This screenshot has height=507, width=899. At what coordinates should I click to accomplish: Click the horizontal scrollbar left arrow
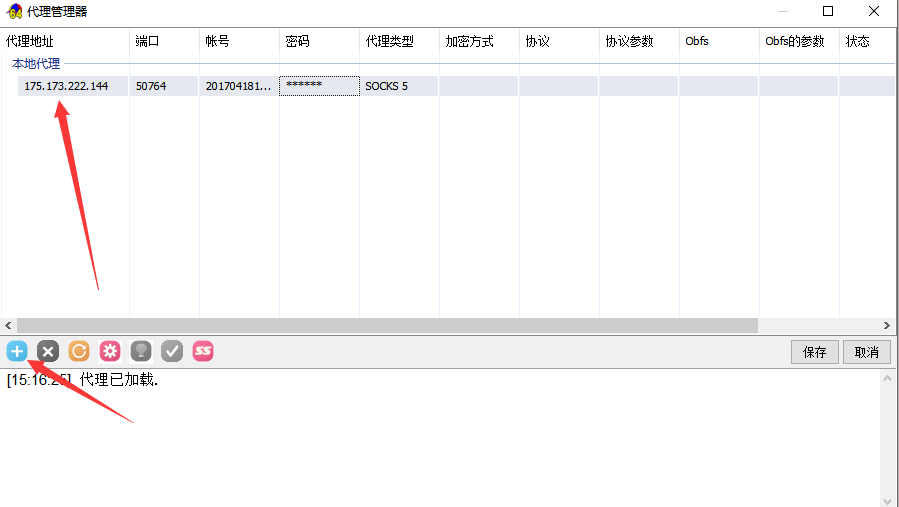pyautogui.click(x=8, y=325)
